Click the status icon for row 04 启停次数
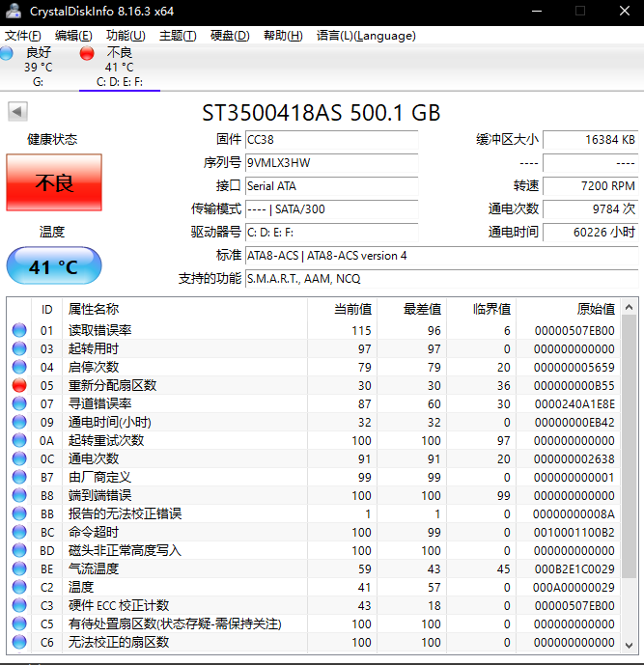Screen dimensions: 644x665 pyautogui.click(x=19, y=367)
